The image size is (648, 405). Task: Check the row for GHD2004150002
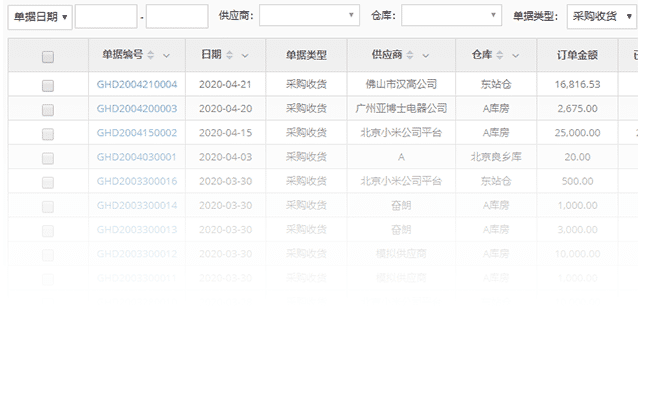click(x=48, y=134)
